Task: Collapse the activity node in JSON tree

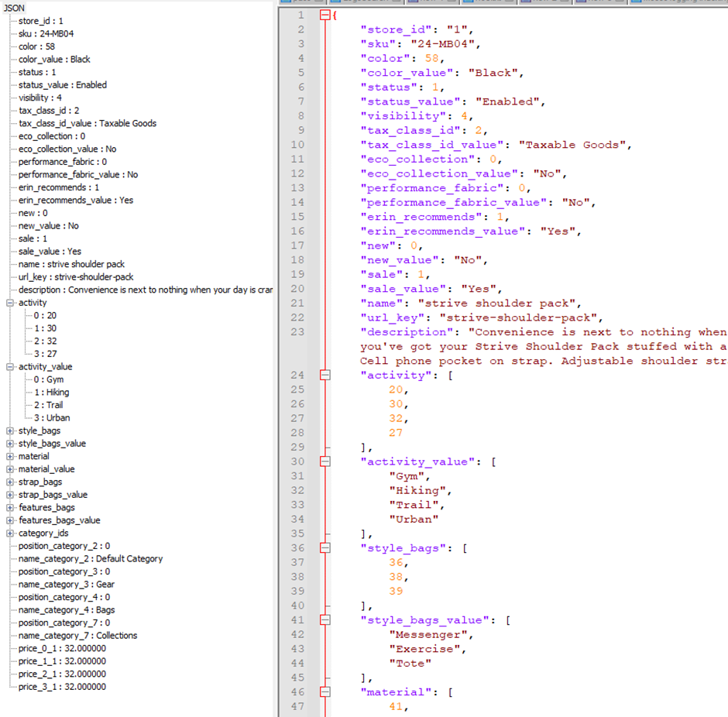Action: click(10, 303)
